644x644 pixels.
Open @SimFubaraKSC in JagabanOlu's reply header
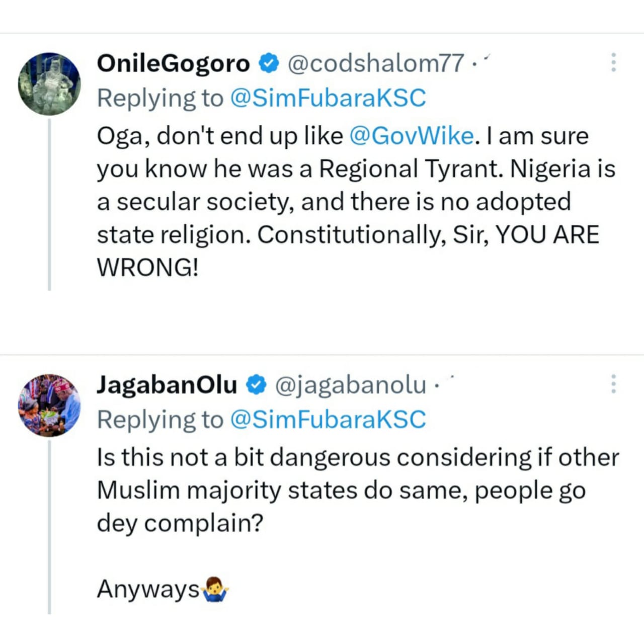point(328,420)
